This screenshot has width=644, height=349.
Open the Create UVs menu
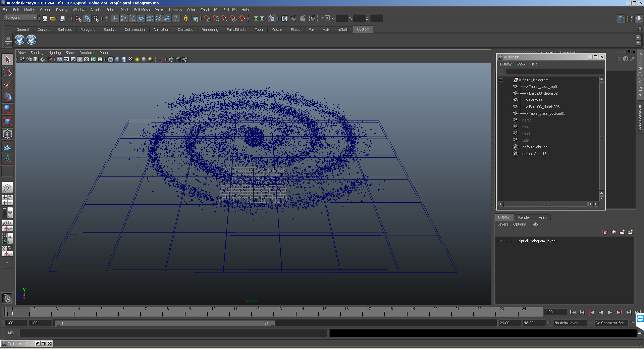pyautogui.click(x=209, y=10)
